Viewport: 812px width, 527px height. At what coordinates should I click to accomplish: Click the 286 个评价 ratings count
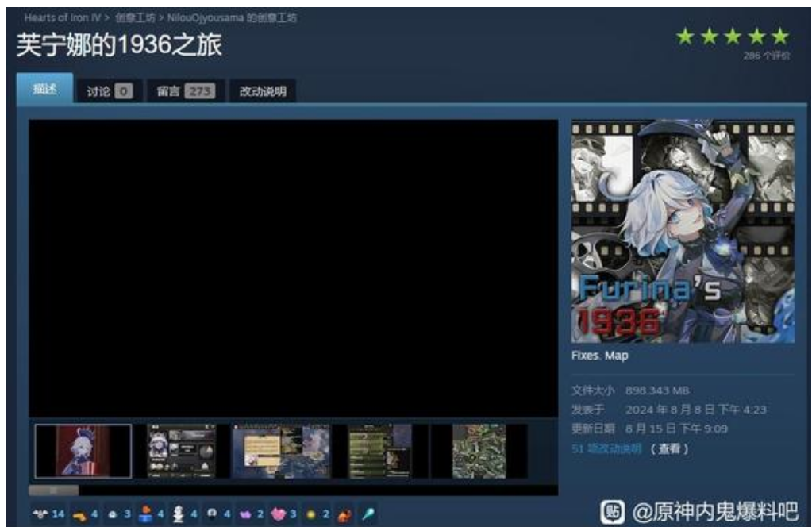click(767, 56)
